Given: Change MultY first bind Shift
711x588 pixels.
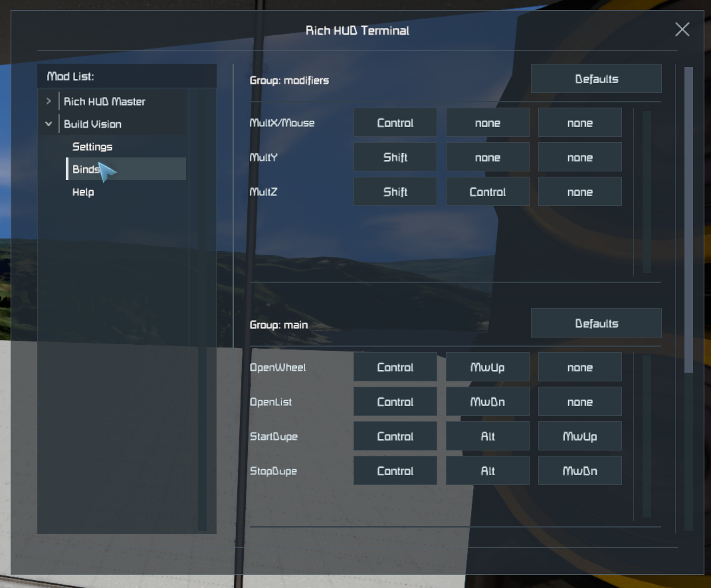Looking at the screenshot, I should click(395, 157).
